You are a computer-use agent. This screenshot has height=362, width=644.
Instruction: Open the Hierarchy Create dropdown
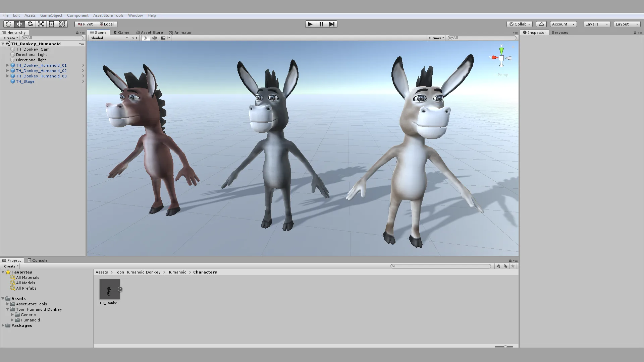(11, 38)
